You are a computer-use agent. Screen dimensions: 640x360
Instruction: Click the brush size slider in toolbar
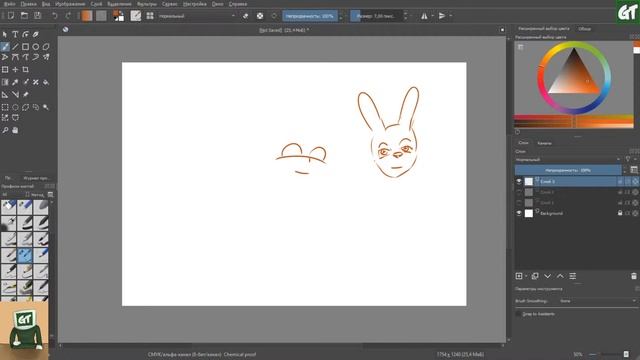(x=376, y=16)
